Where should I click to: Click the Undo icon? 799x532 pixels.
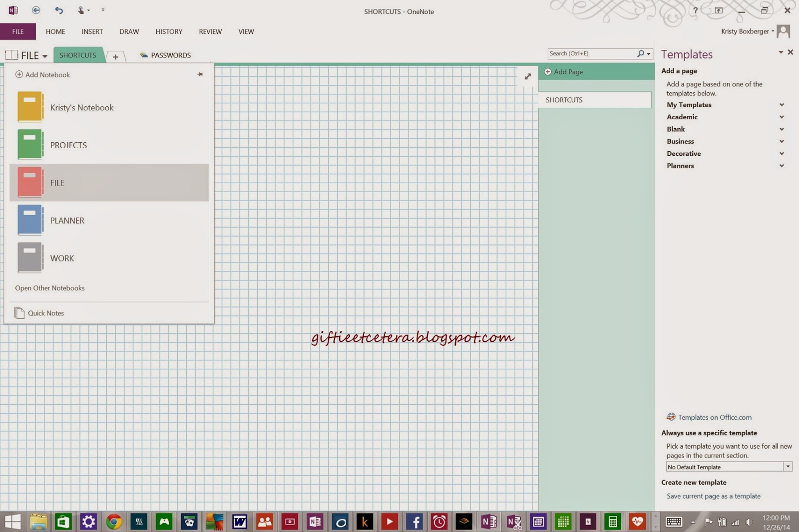(59, 10)
